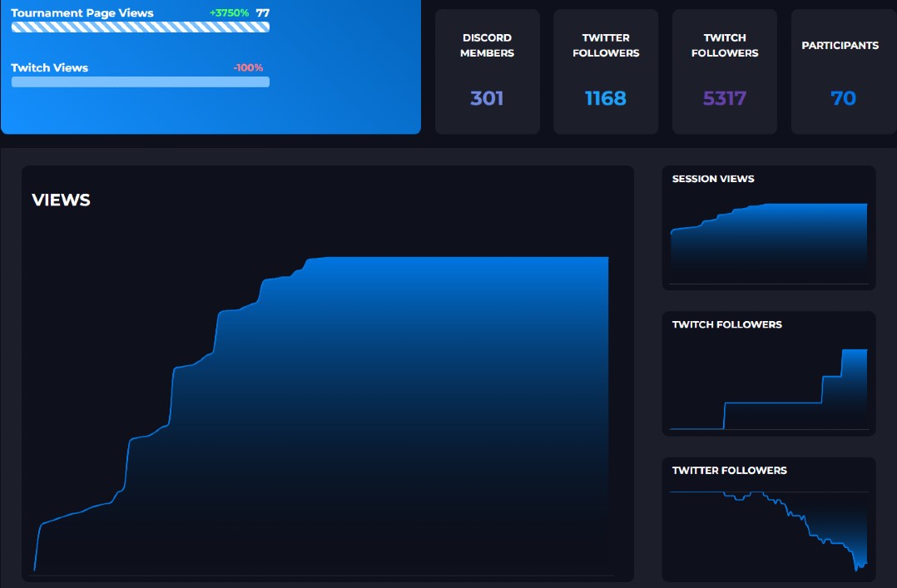
Task: Click the "-100%" change value
Action: pos(248,67)
